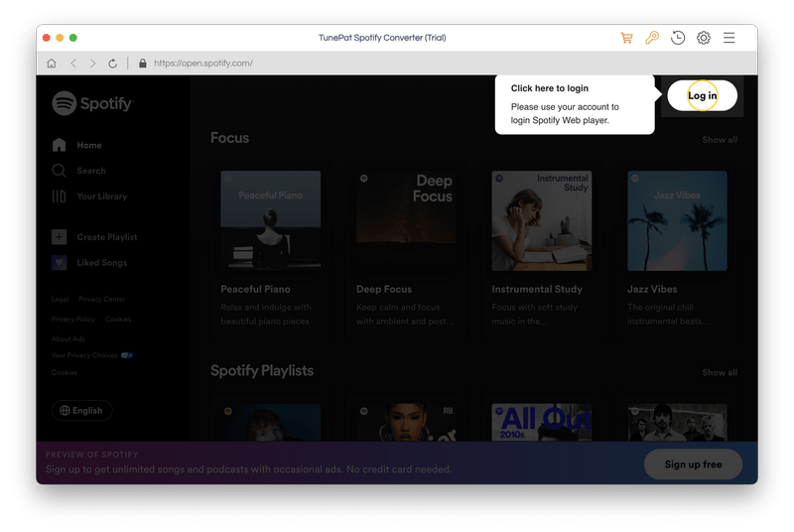The height and width of the screenshot is (532, 794).
Task: Click the Deep Focus title text
Action: click(384, 289)
